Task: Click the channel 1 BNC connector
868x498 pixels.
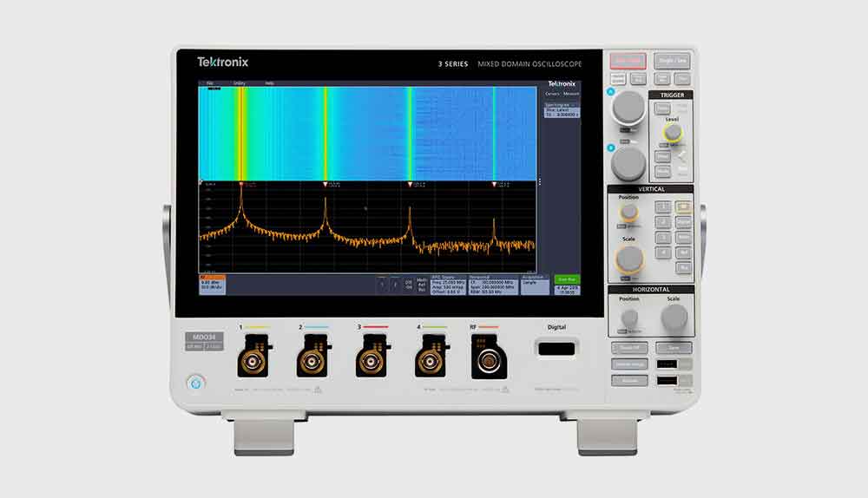Action: [253, 363]
